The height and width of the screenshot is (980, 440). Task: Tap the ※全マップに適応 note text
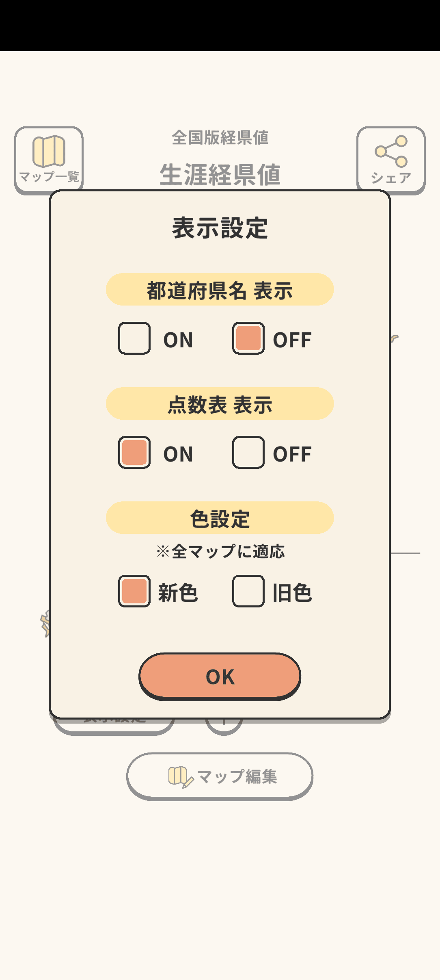point(220,551)
